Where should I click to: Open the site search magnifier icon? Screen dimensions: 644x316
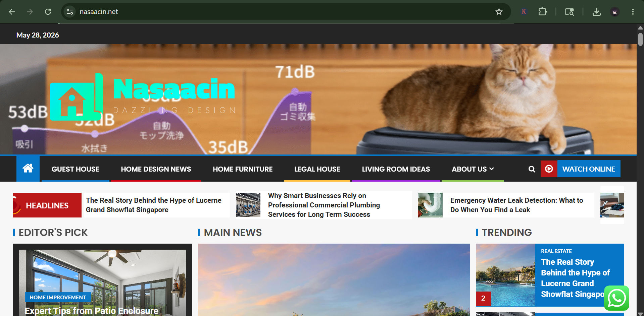click(x=532, y=169)
